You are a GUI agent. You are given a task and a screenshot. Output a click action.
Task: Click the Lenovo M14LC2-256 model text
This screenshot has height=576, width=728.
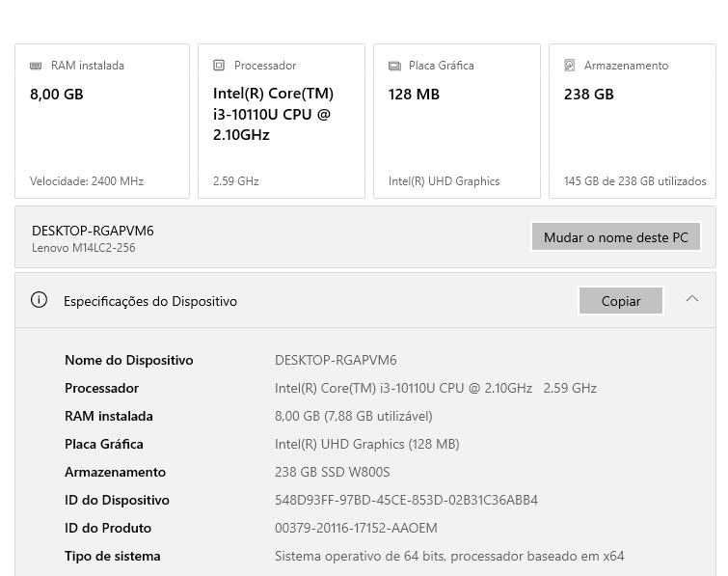tap(84, 248)
